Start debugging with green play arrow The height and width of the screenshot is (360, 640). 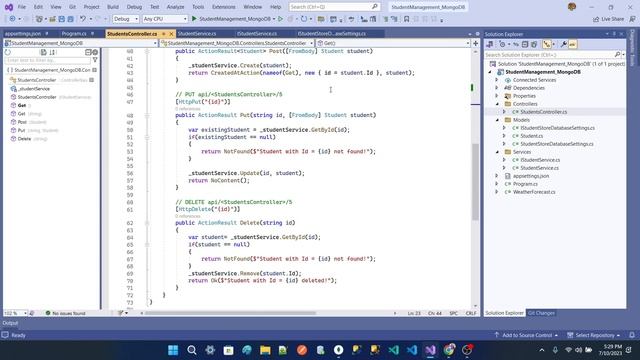[x=194, y=19]
